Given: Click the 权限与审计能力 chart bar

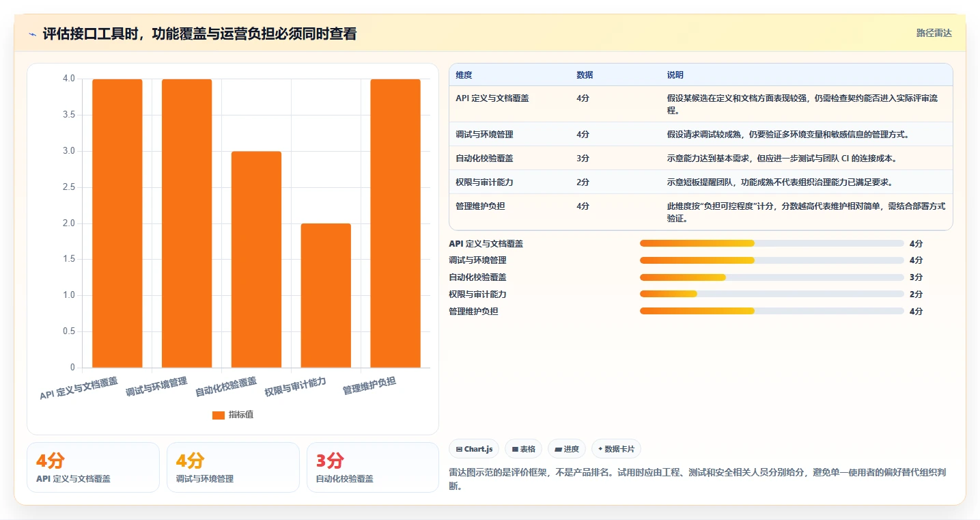Looking at the screenshot, I should click(326, 296).
